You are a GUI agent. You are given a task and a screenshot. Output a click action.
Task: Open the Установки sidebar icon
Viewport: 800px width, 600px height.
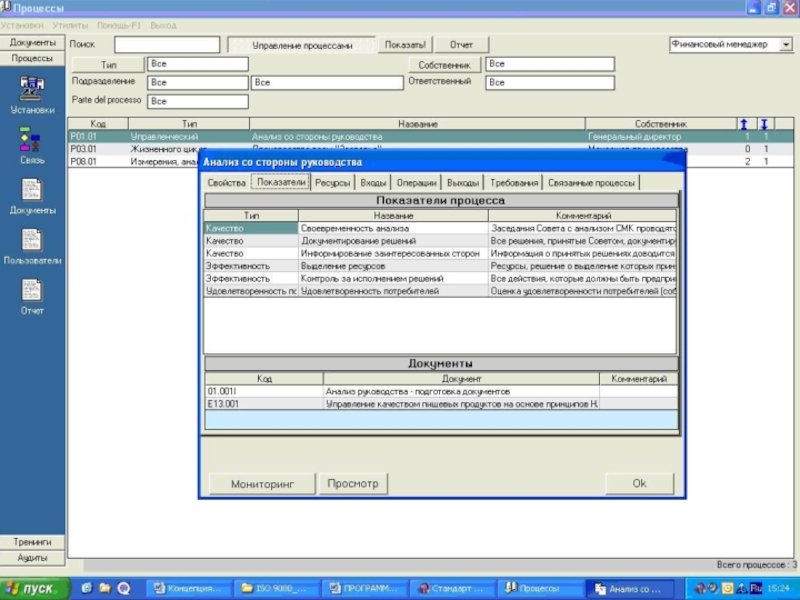click(32, 88)
